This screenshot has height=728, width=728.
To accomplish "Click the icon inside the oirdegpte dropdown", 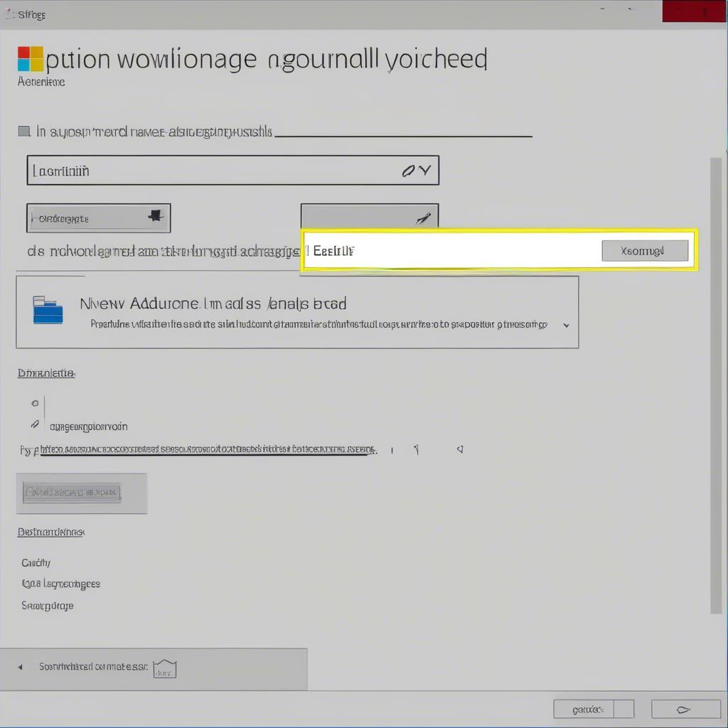I will [x=156, y=216].
